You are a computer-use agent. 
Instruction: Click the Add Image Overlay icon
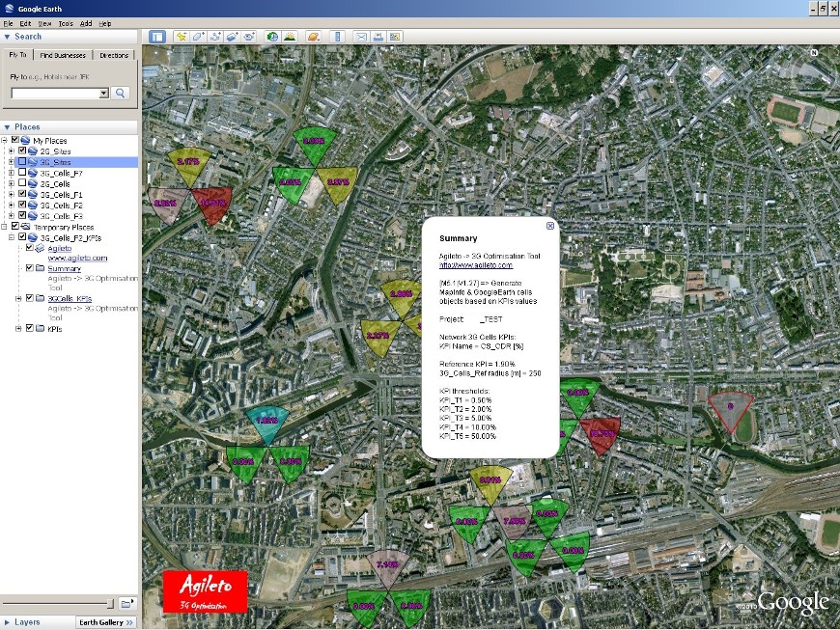tap(232, 37)
